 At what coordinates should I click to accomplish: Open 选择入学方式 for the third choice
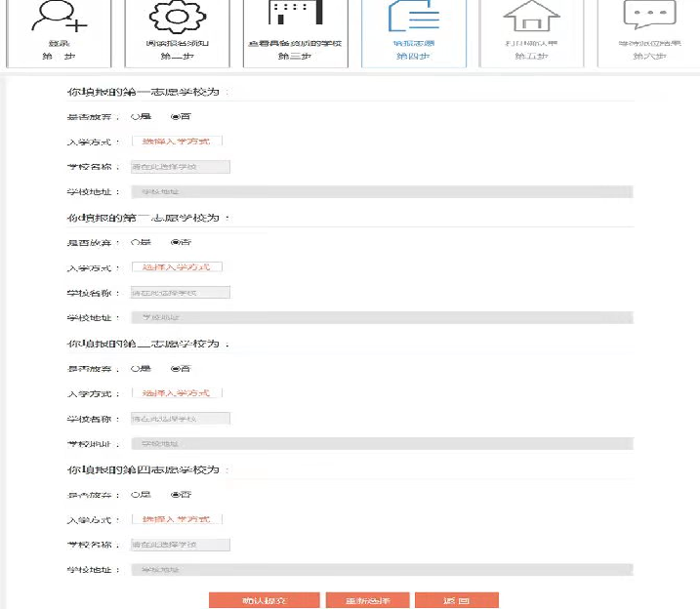(x=177, y=393)
